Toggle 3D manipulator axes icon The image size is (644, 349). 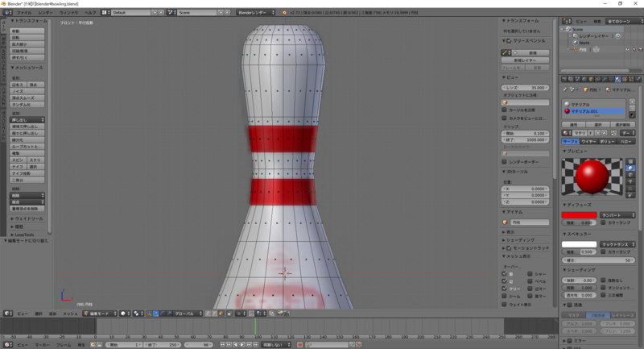tap(149, 314)
